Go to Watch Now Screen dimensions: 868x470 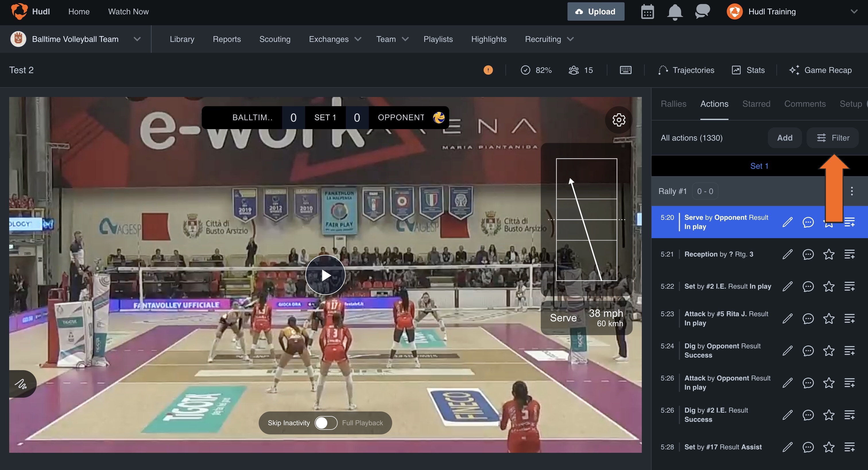(x=128, y=11)
